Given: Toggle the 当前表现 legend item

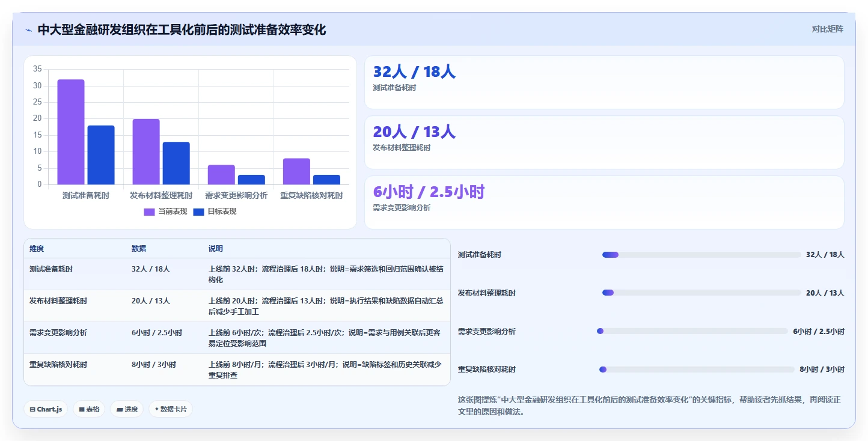Looking at the screenshot, I should point(165,211).
